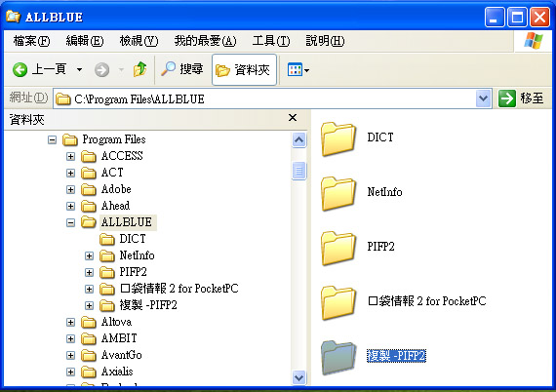The width and height of the screenshot is (556, 392).
Task: Select AvantGo folder in the tree
Action: (121, 355)
